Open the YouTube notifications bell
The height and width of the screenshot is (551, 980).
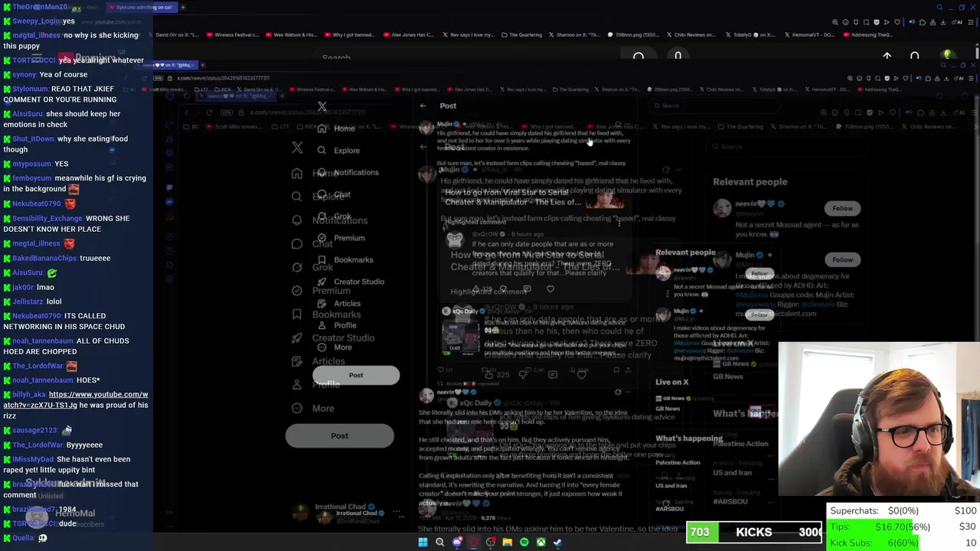tap(914, 56)
